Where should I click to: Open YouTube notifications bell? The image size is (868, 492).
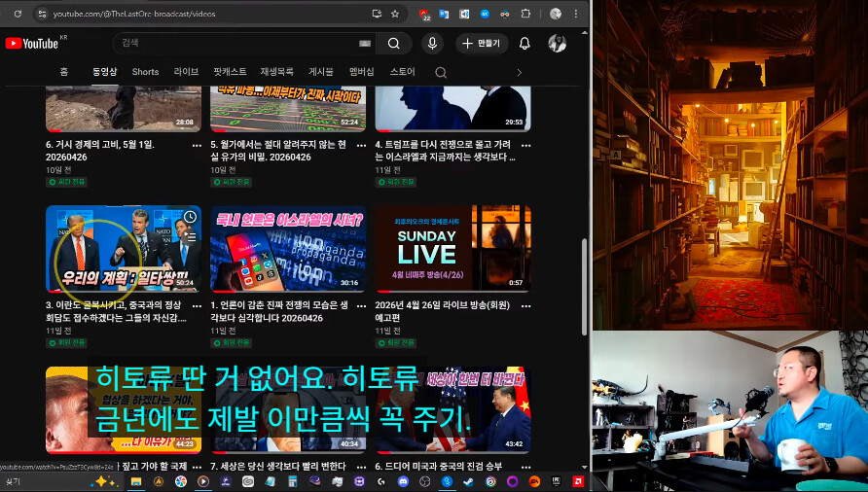524,43
